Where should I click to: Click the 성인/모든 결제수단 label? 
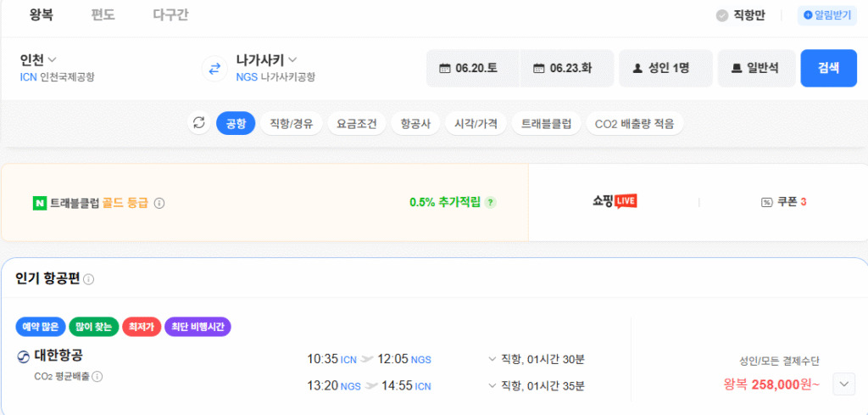coord(780,362)
